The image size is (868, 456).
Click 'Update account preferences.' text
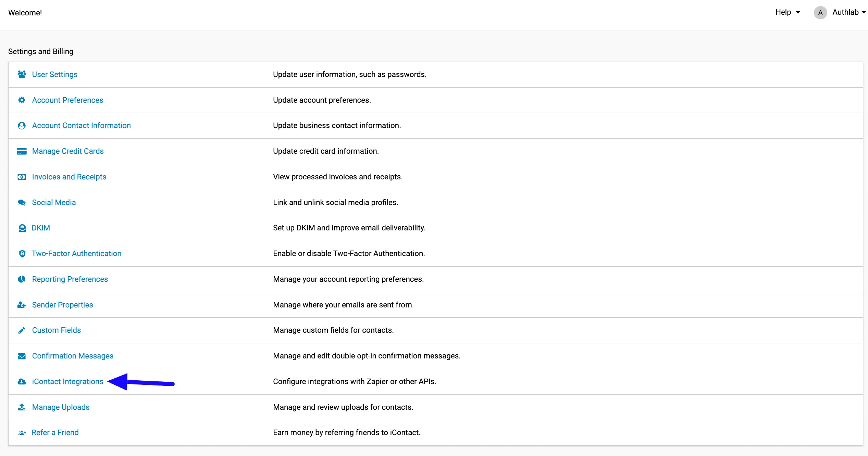(322, 100)
